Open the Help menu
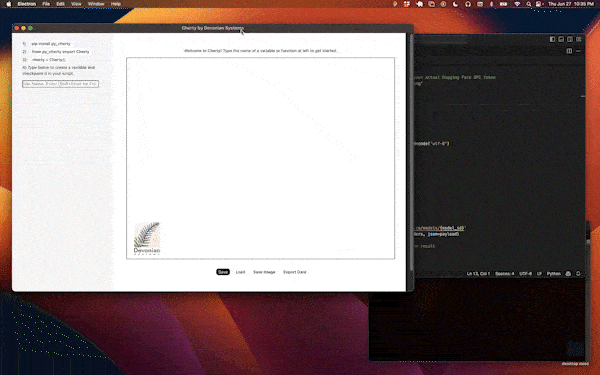 tap(116, 4)
